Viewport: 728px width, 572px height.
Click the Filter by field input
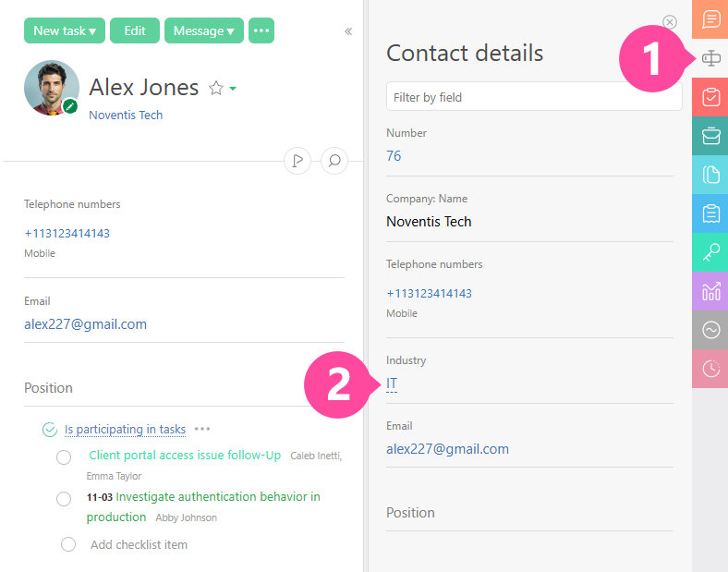[x=533, y=97]
